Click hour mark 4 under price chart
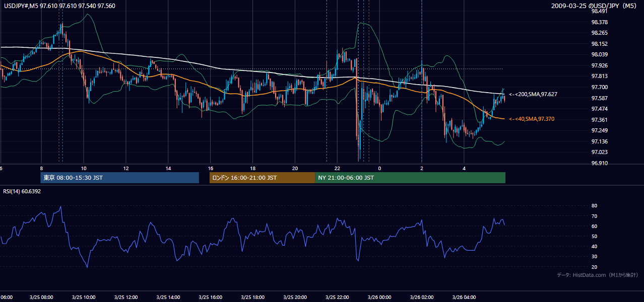 465,168
